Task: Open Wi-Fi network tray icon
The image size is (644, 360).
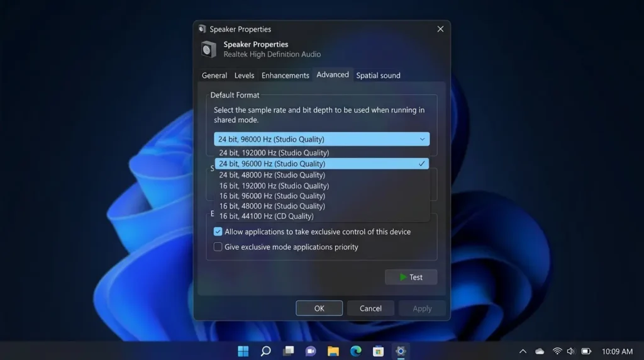Action: (557, 351)
